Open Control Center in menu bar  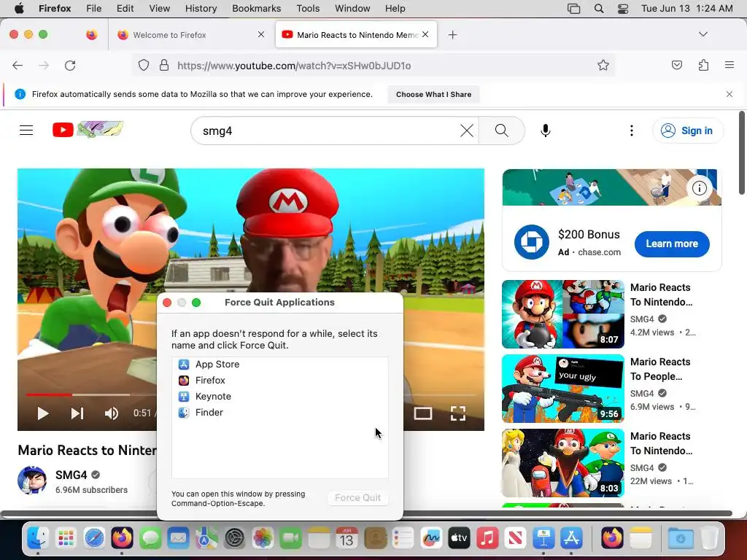click(x=623, y=9)
